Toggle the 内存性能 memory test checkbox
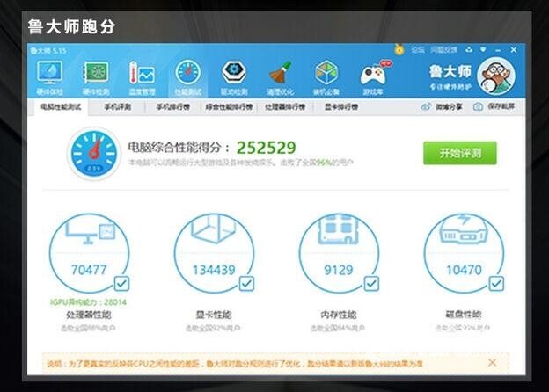The height and width of the screenshot is (392, 549). click(371, 283)
